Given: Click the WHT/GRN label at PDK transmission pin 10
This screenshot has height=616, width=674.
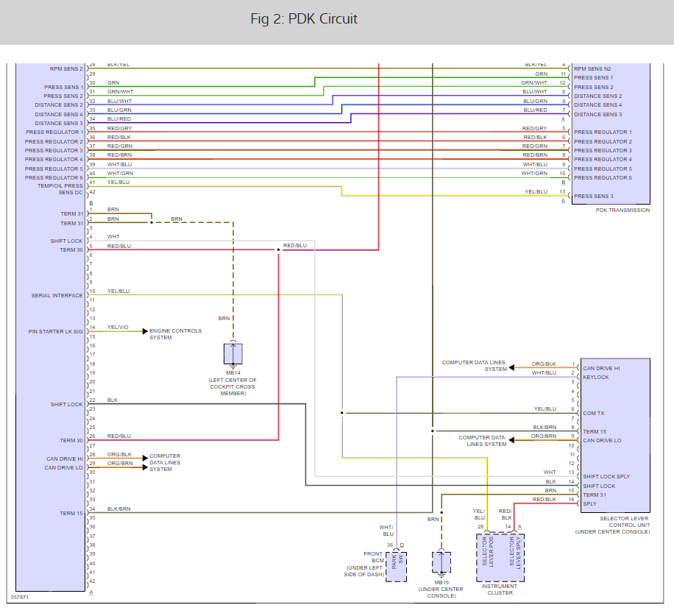Looking at the screenshot, I should pyautogui.click(x=534, y=173).
